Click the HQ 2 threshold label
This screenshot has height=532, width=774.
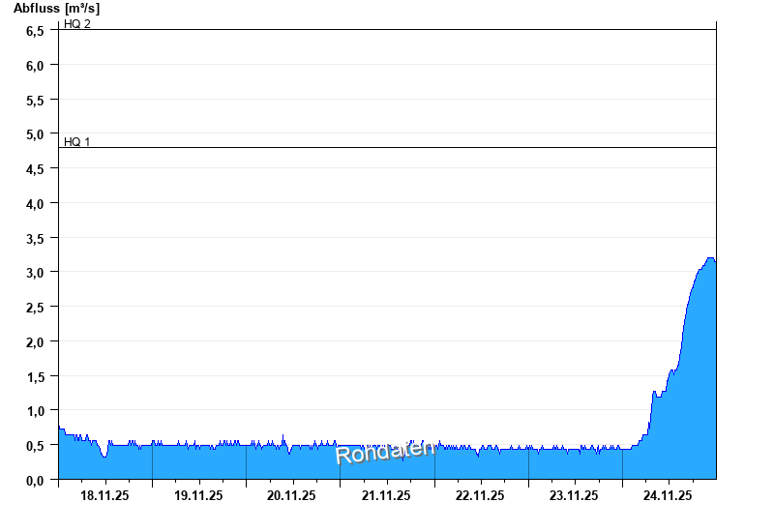click(77, 23)
